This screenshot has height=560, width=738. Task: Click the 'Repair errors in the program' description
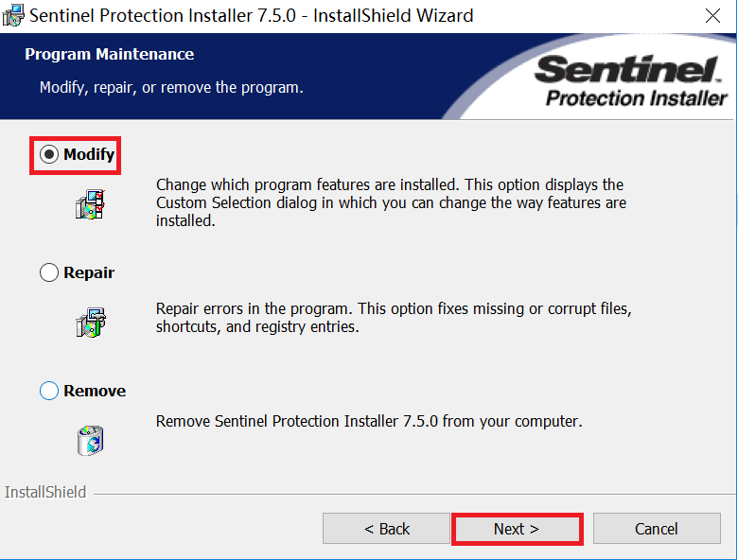393,318
